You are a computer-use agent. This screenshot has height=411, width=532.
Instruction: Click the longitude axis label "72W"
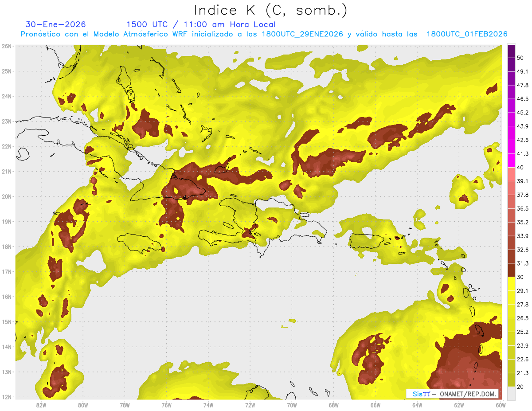point(250,405)
